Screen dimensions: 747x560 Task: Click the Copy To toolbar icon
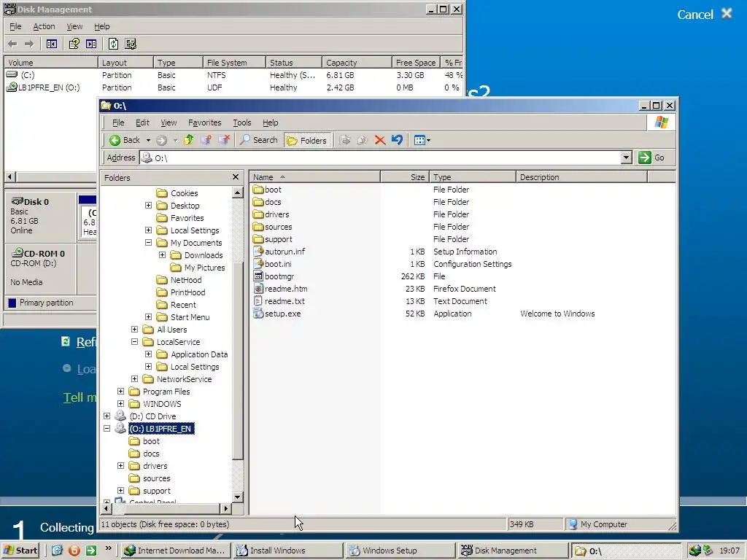coord(362,140)
